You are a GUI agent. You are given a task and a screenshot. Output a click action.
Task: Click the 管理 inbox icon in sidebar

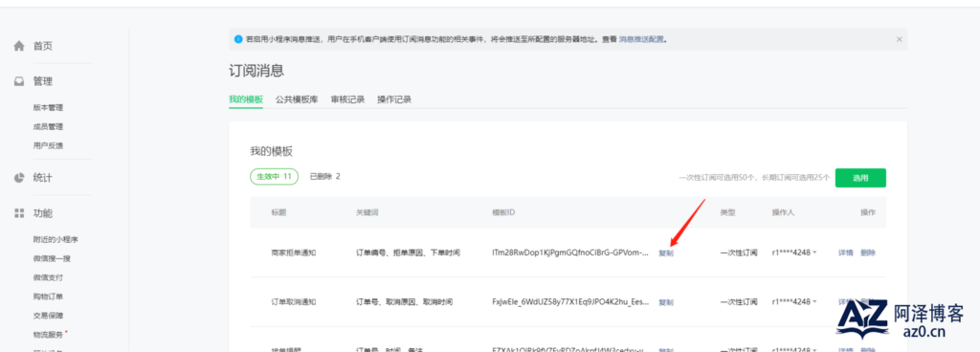[19, 81]
